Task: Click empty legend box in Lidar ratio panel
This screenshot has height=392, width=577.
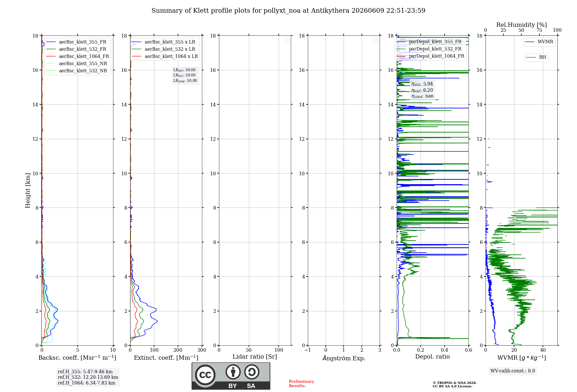Action: coord(287,40)
